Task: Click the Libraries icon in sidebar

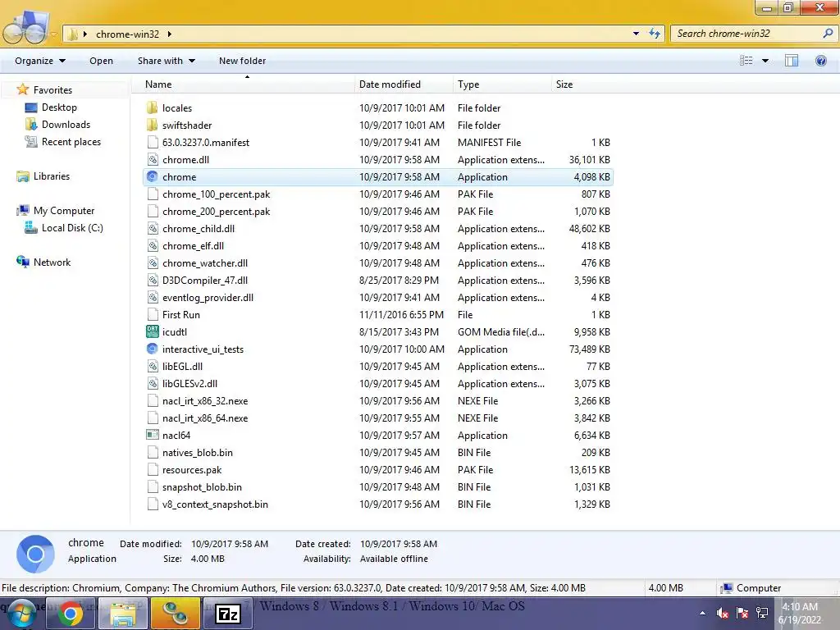Action: click(x=22, y=176)
